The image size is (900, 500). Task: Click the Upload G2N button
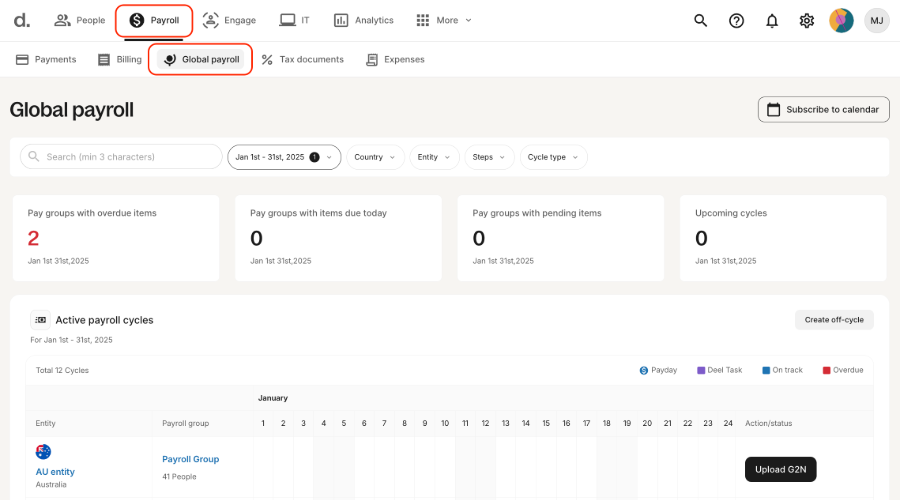click(x=780, y=469)
